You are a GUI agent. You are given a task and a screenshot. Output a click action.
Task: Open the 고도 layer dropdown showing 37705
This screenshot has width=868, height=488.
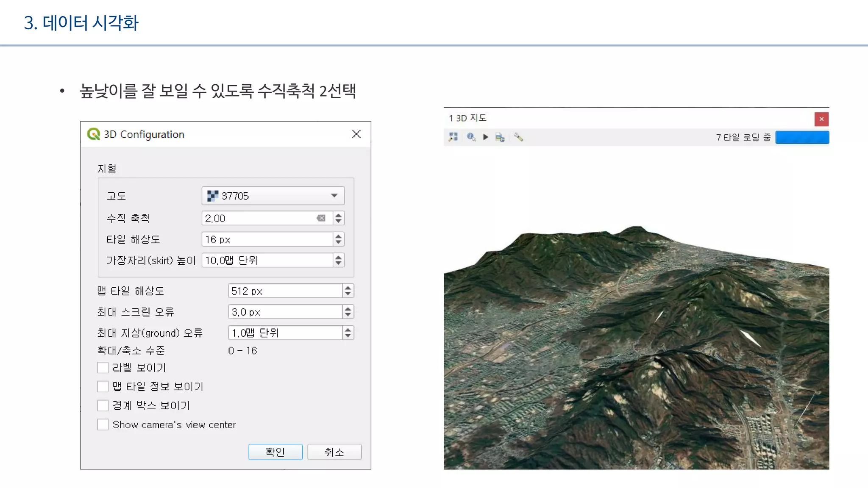[273, 196]
